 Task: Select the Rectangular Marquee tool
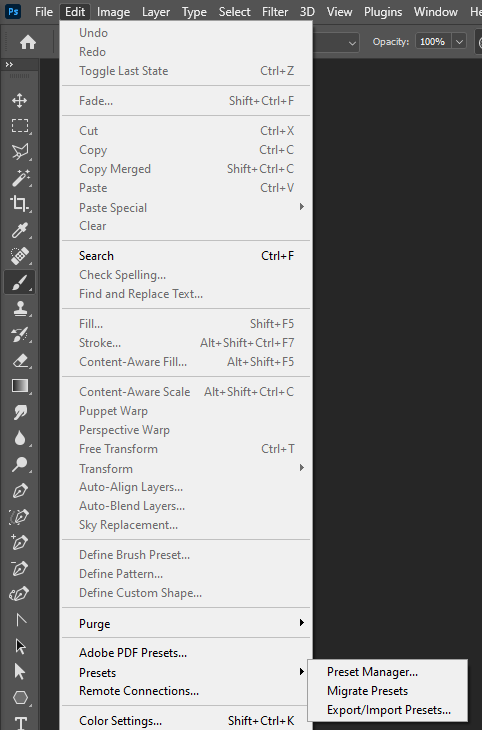click(x=20, y=126)
